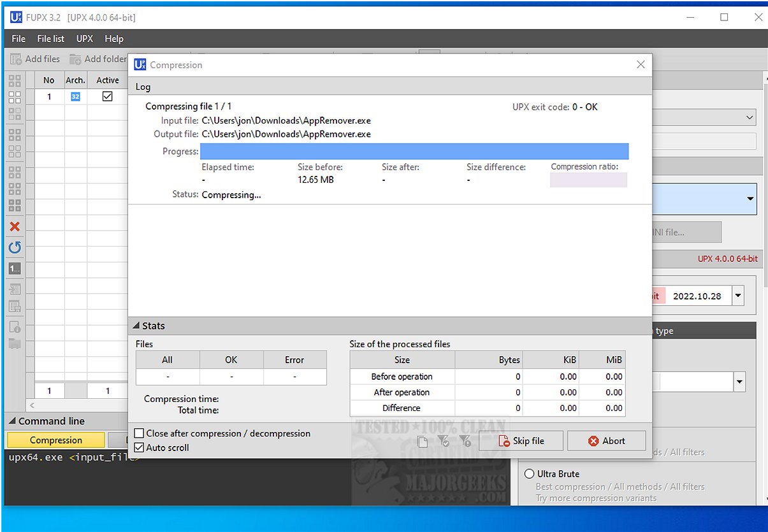Click the red X remove icon in sidebar

pos(15,227)
